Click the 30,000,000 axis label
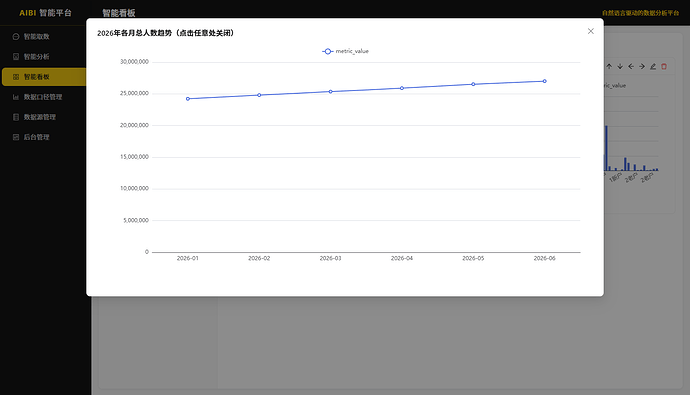Screen dimensions: 690x395 tap(134, 62)
